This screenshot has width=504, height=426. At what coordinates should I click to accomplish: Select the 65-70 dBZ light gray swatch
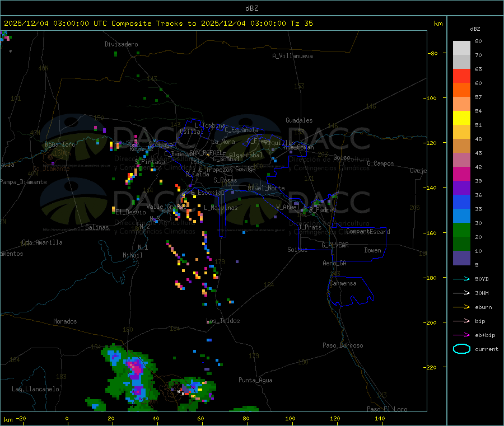(461, 62)
